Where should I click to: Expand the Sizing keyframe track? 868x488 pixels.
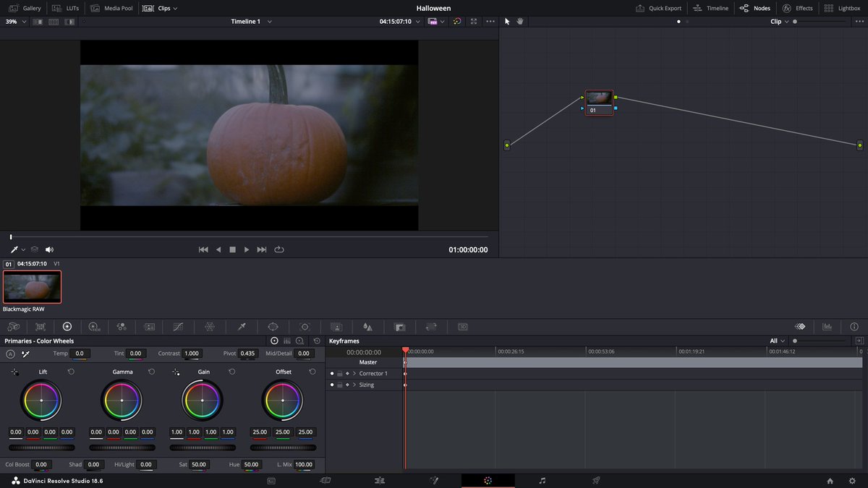pos(355,385)
